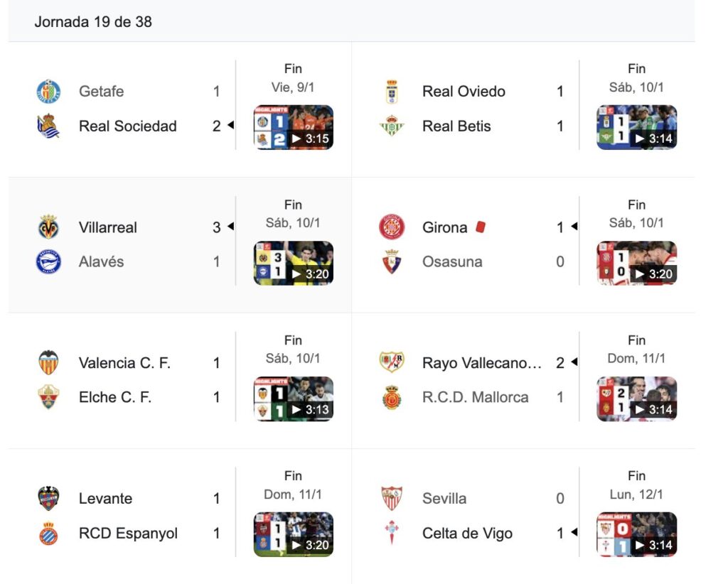Click the Real Sociedad crest icon
This screenshot has height=584, width=728.
pyautogui.click(x=48, y=126)
